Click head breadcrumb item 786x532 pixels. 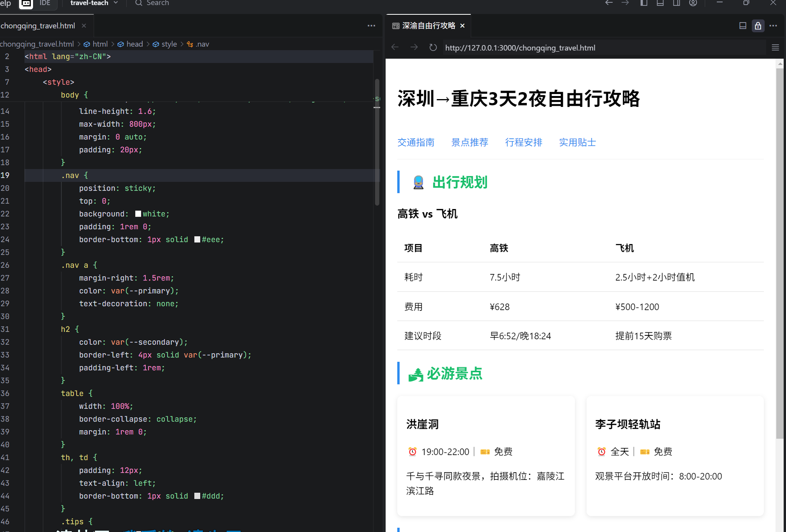click(x=130, y=44)
